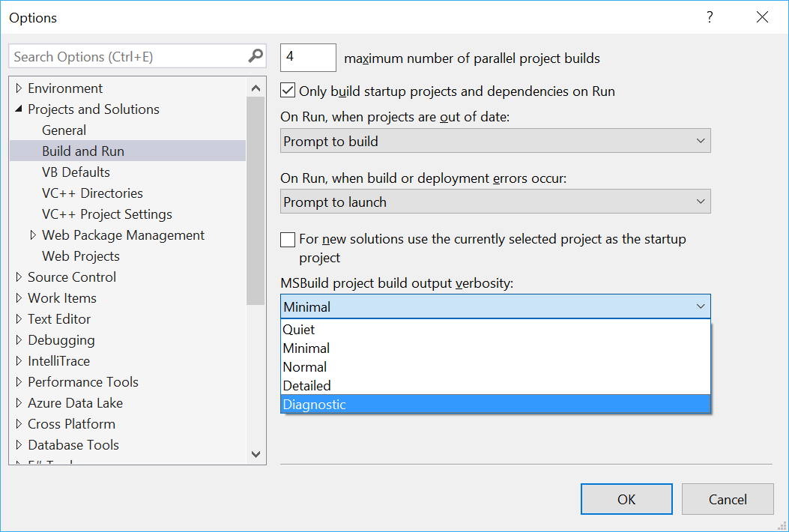Uncheck Only build startup projects and dependencies

[287, 90]
